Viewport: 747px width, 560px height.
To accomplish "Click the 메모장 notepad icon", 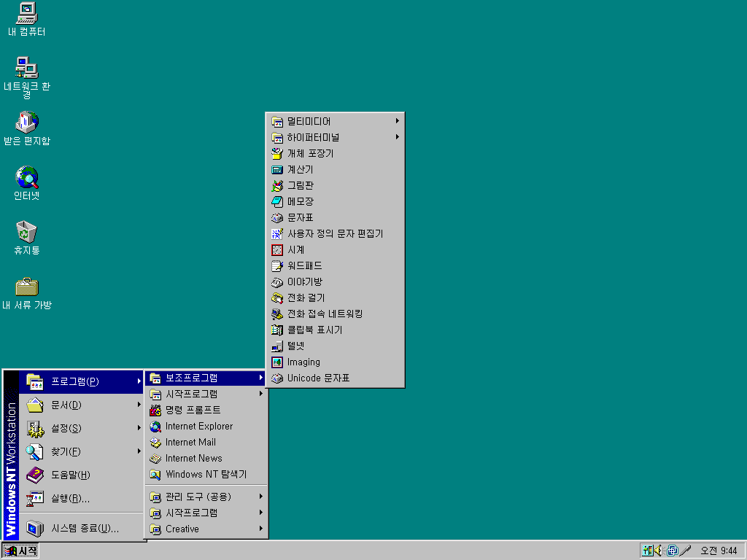I will click(276, 201).
